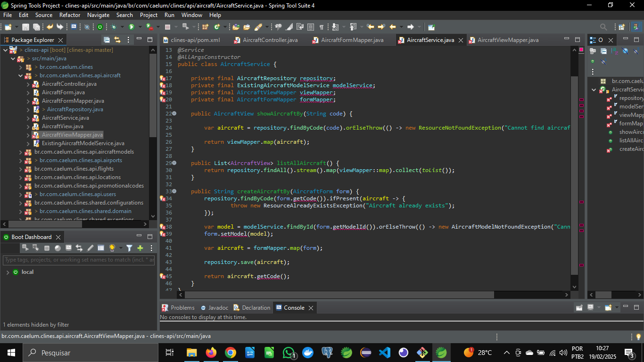
Task: Expand the local node in Boot Dashboard
Action: click(x=8, y=272)
